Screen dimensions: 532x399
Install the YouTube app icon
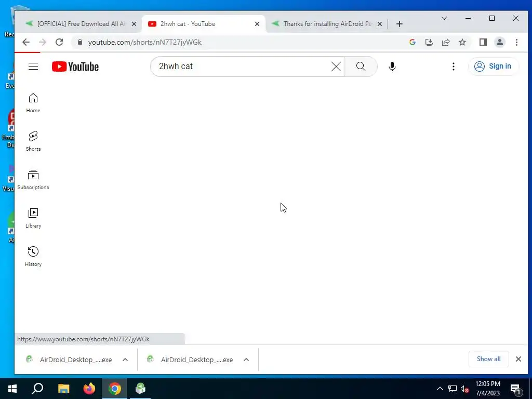tap(429, 42)
